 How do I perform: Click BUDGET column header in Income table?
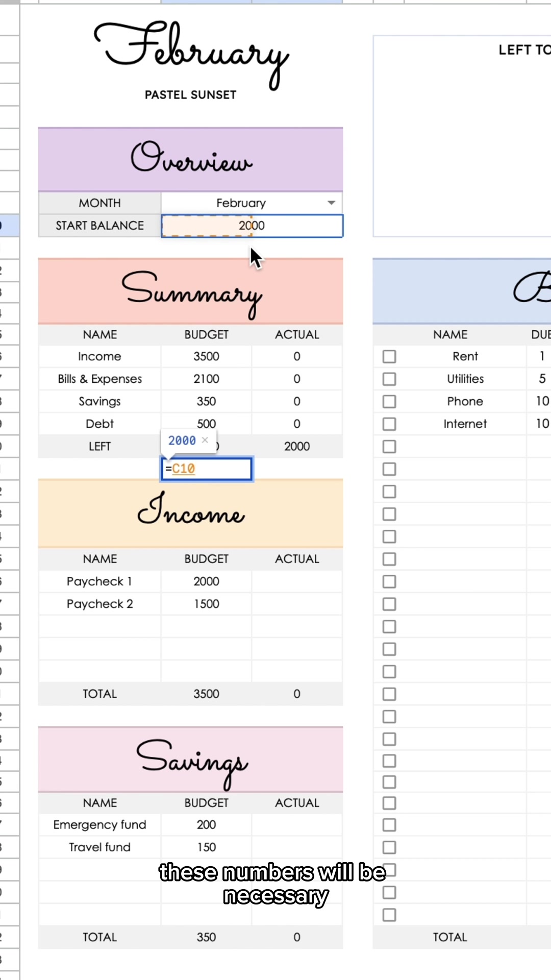(x=207, y=559)
